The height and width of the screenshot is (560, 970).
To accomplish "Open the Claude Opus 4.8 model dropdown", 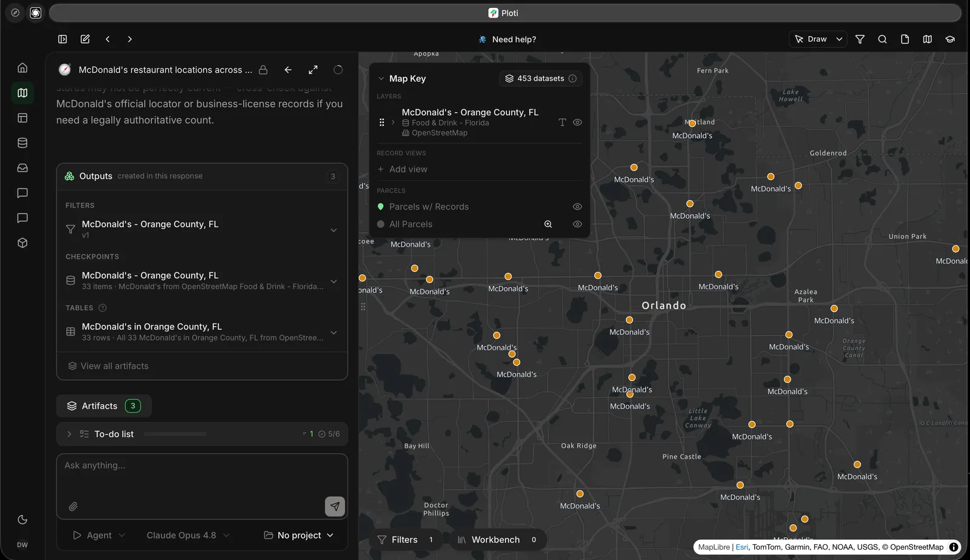I will 188,535.
